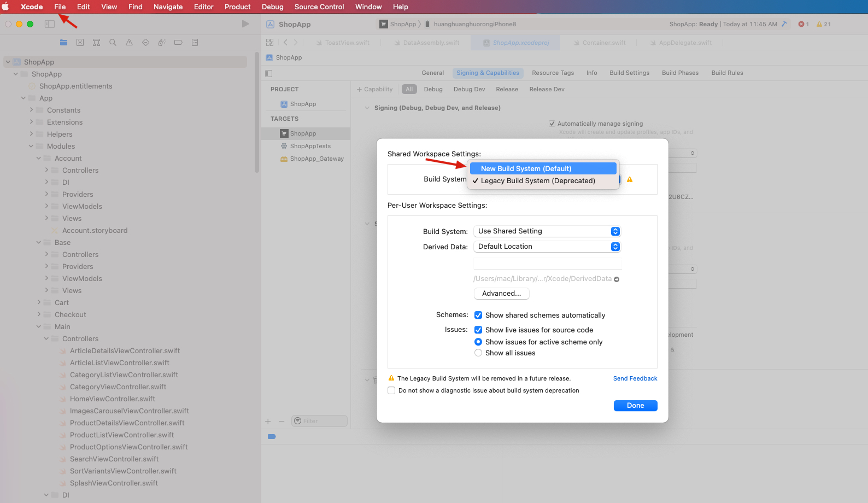The image size is (868, 503).
Task: Click the Send Feedback link
Action: click(635, 378)
